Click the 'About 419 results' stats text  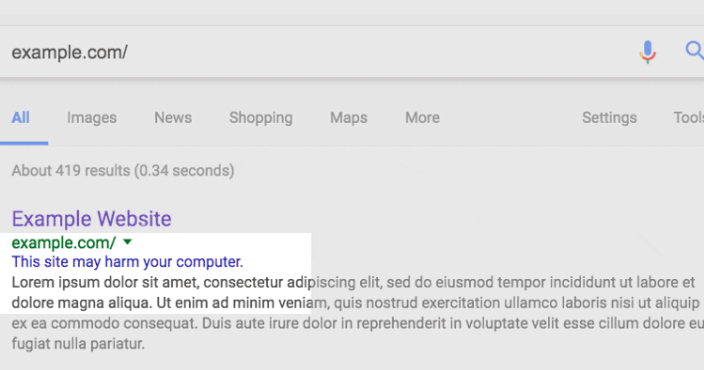123,171
